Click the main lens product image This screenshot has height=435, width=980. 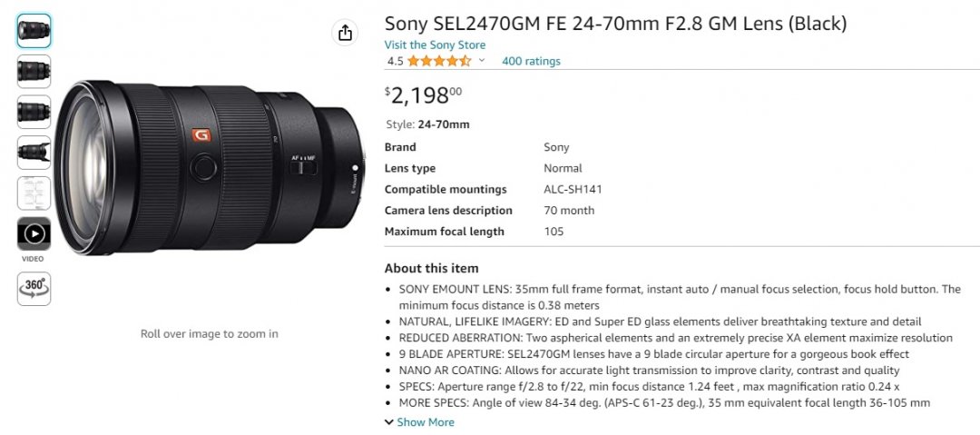coord(210,167)
